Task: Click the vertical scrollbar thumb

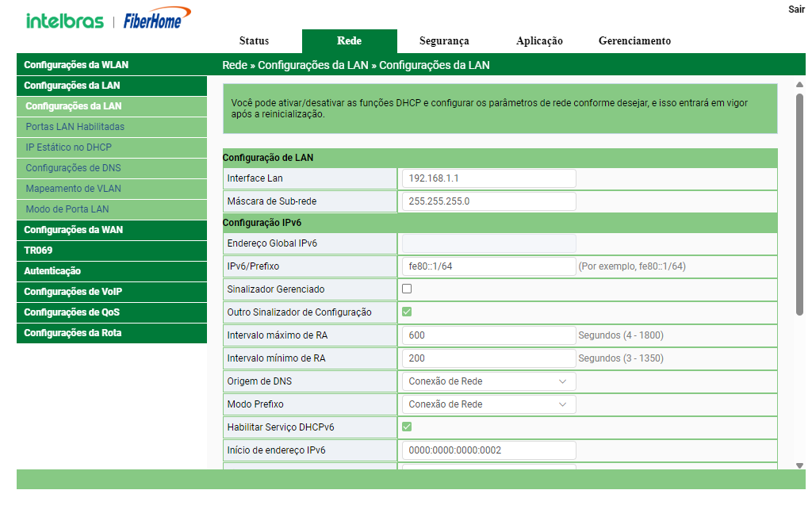Action: point(799,204)
